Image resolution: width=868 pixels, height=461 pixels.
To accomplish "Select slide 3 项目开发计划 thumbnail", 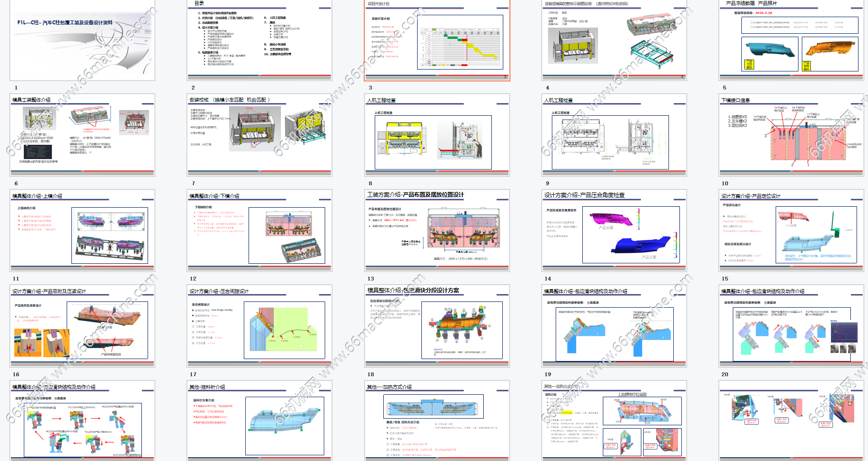I will tap(437, 40).
